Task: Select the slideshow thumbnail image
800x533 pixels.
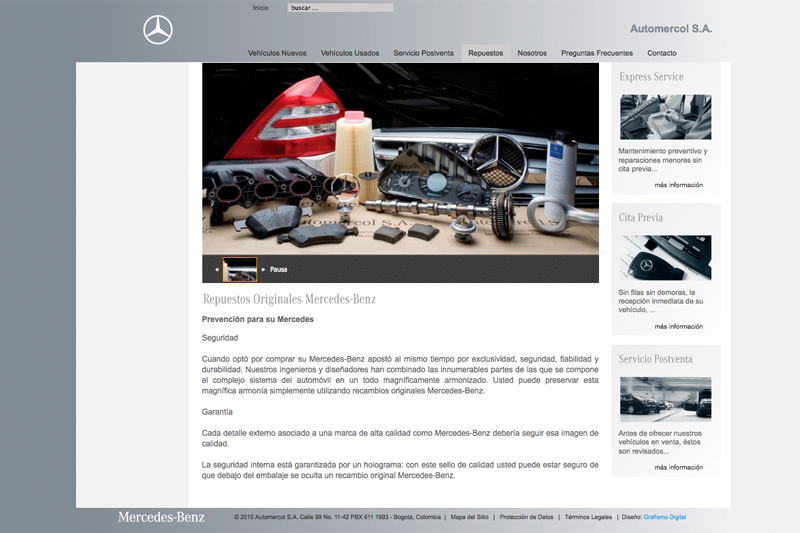Action: pyautogui.click(x=240, y=269)
